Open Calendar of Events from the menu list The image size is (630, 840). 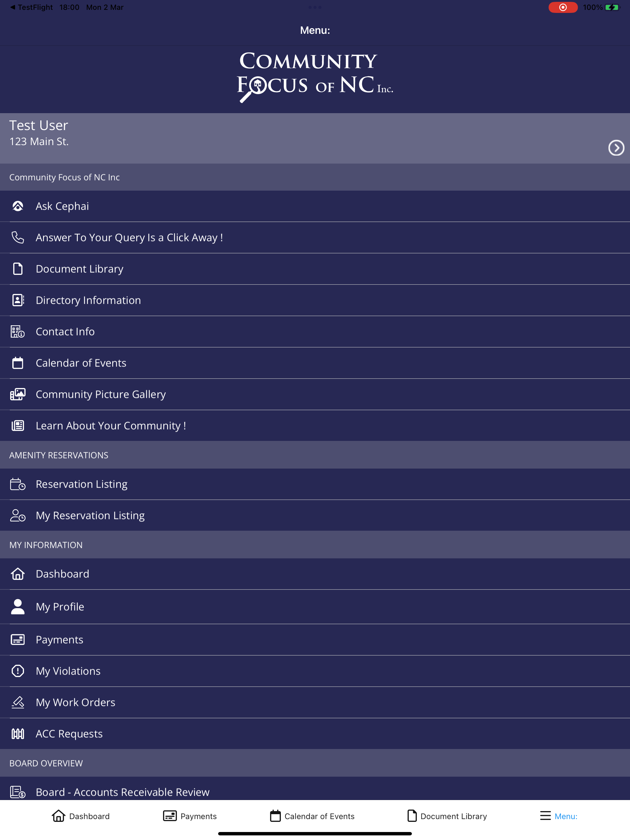click(315, 363)
